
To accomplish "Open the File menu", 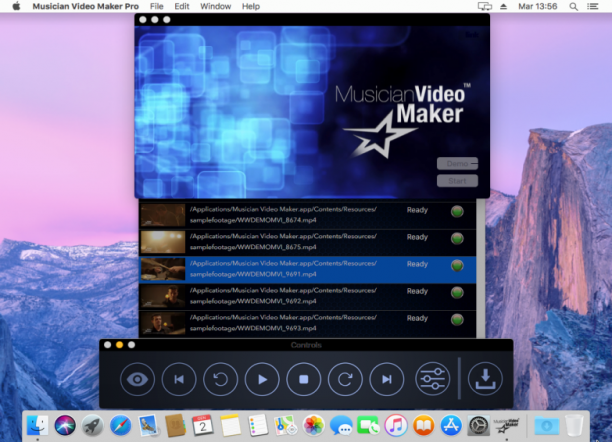I will [157, 6].
